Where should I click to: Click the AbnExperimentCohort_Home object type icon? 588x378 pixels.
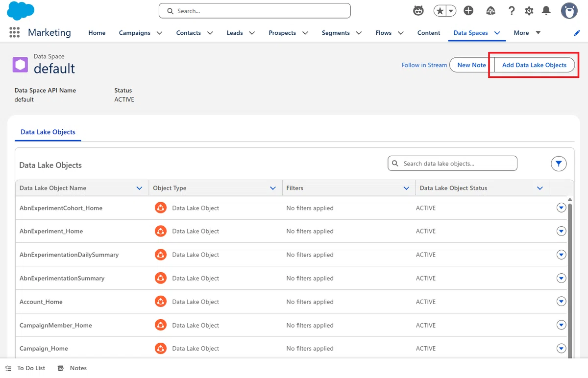(160, 208)
